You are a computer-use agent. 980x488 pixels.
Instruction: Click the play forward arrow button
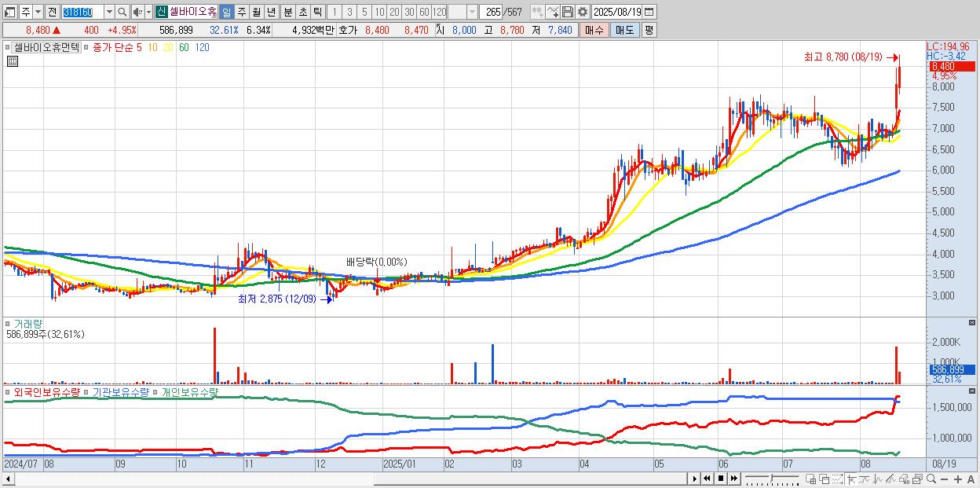pos(695,479)
